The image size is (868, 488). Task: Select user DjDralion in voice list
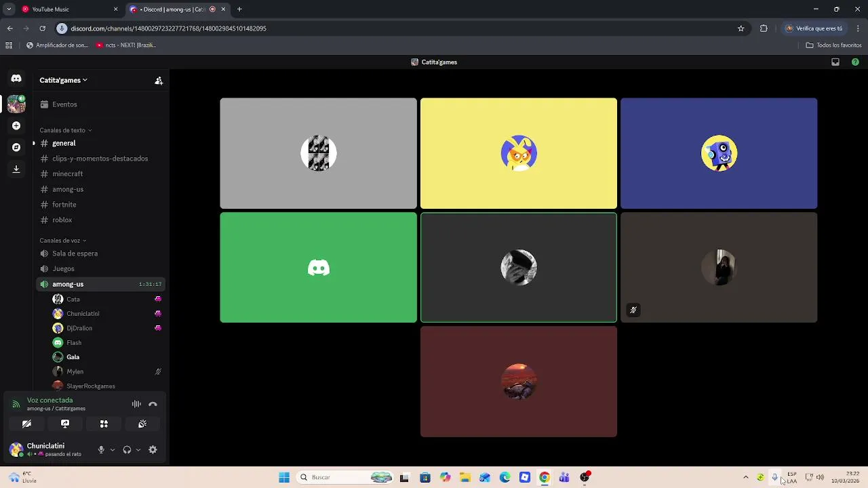pyautogui.click(x=107, y=328)
